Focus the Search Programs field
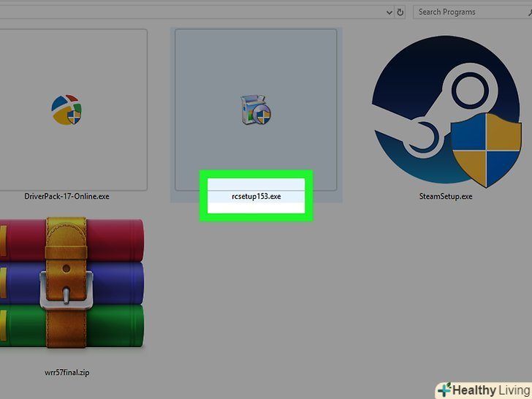The height and width of the screenshot is (399, 532). (472, 12)
